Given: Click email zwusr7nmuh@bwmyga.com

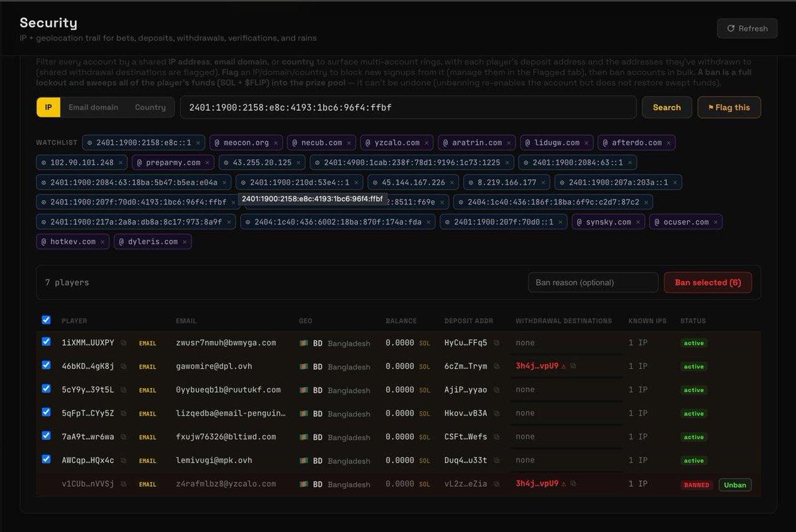Looking at the screenshot, I should 226,343.
